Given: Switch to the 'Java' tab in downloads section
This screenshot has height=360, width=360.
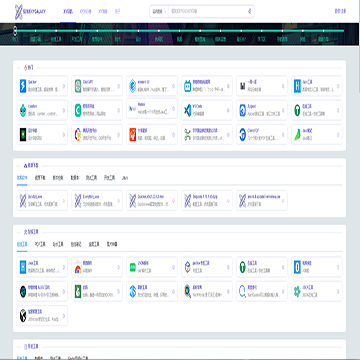Looking at the screenshot, I should click(125, 178).
